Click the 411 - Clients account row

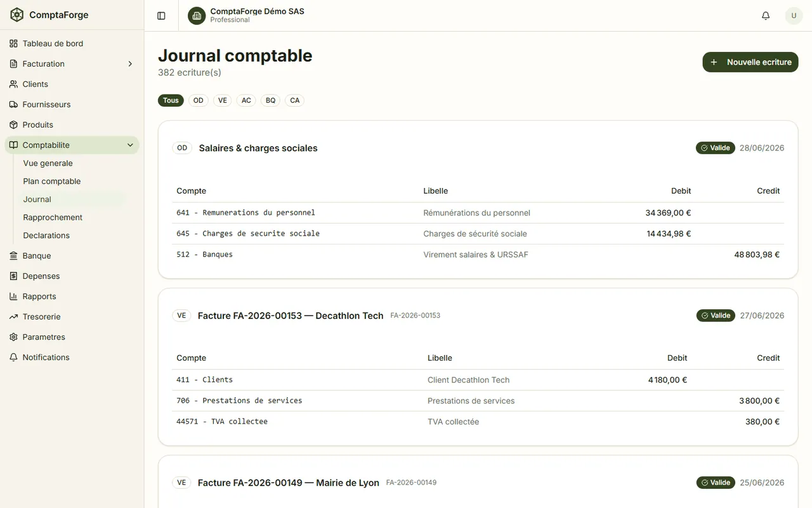(x=478, y=380)
